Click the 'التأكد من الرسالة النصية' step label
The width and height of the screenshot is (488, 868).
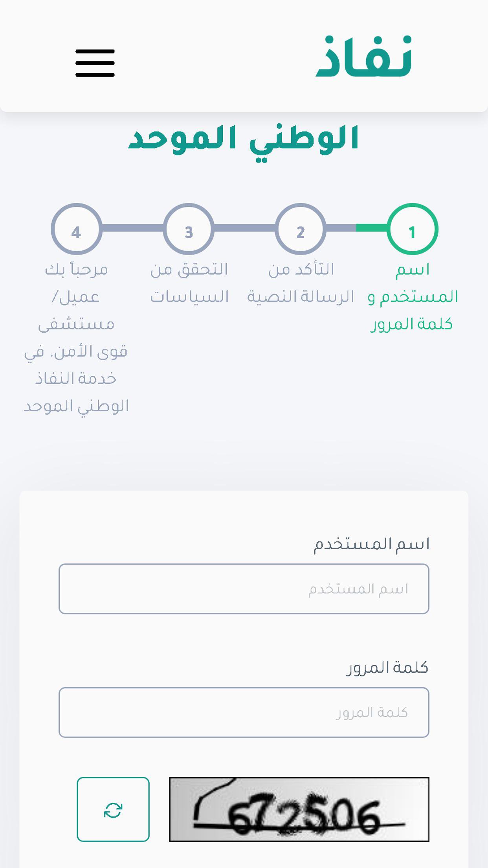click(301, 283)
